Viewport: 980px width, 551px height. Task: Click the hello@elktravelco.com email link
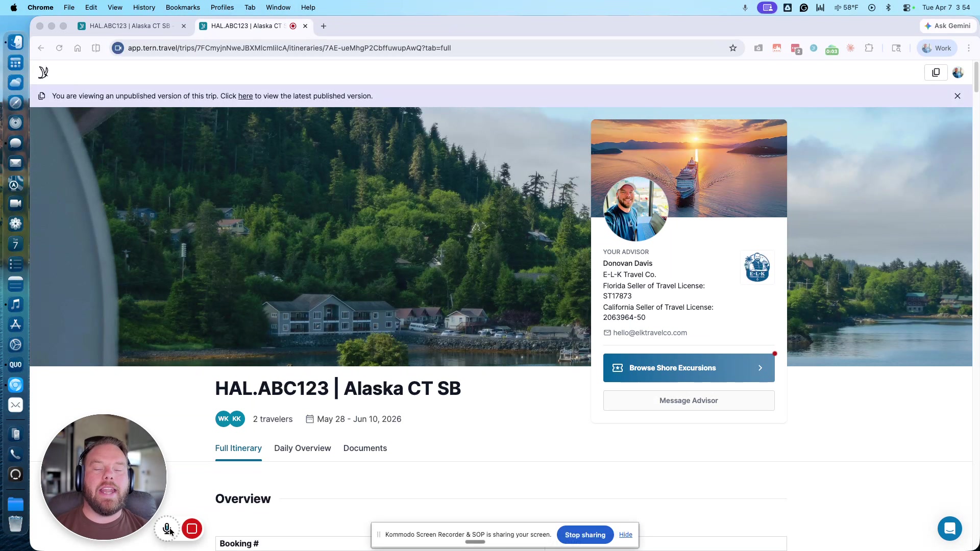(650, 333)
